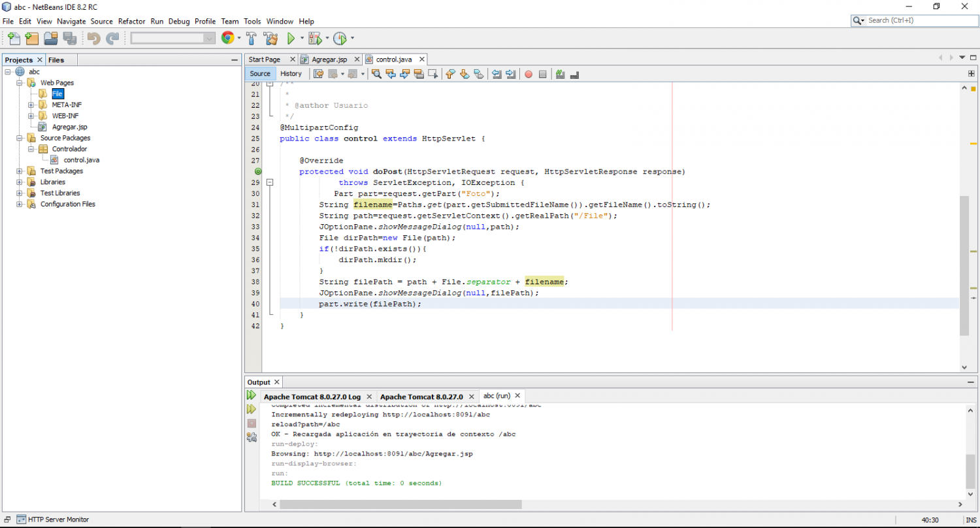Screen dimensions: 980x528
Task: Toggle Highlight Search icon in editor
Action: (419, 74)
